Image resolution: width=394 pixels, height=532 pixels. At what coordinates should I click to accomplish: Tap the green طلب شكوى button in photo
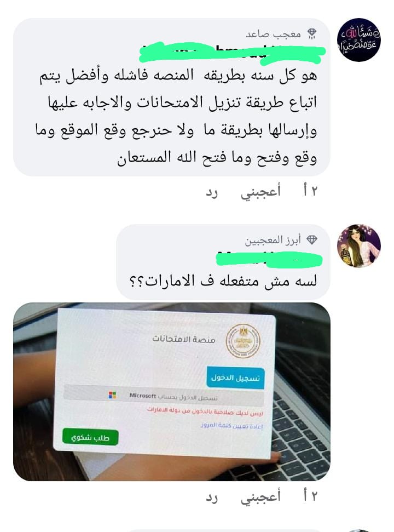pos(90,438)
